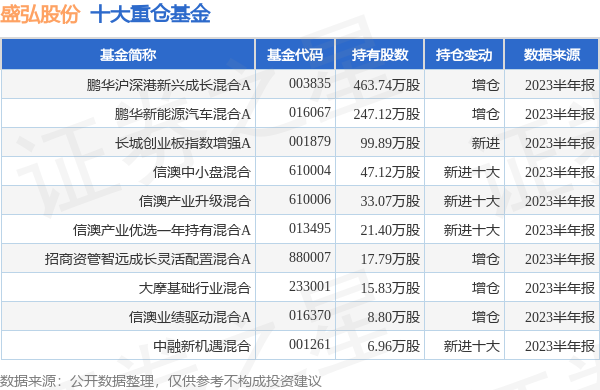Click fund name 招商资管智远成长灵活配置混合A
This screenshot has height=390, width=600.
coord(148,259)
